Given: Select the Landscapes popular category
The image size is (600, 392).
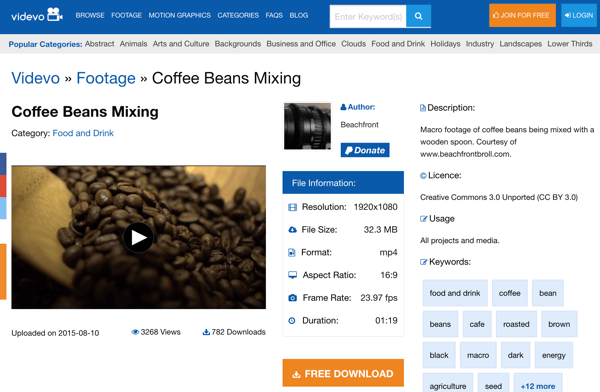Looking at the screenshot, I should [x=521, y=44].
